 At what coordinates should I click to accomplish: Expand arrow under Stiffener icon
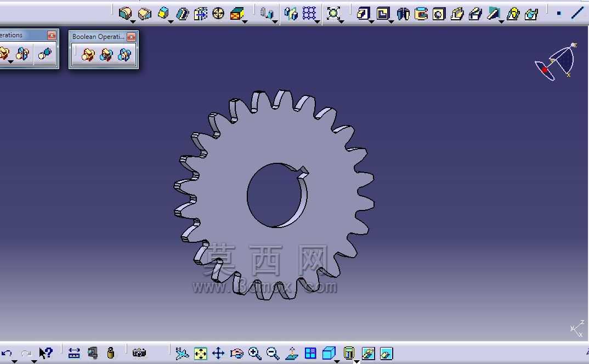pos(501,22)
